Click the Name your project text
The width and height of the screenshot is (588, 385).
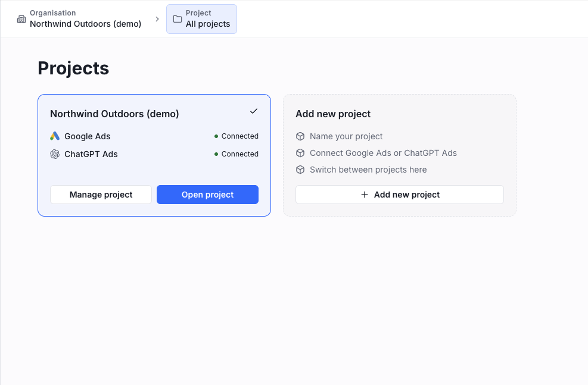point(346,136)
